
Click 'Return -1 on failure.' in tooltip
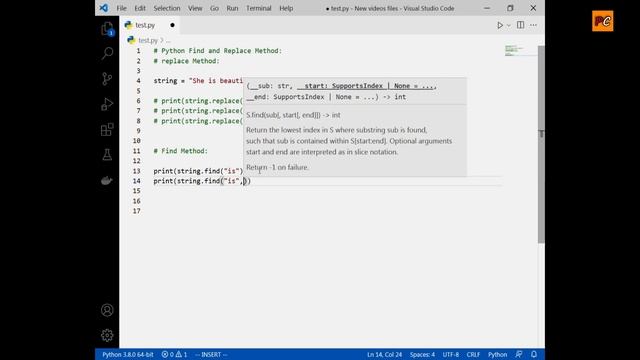[x=277, y=167]
